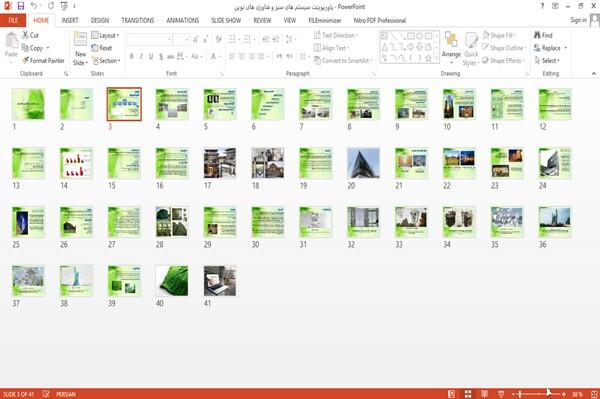Screen dimensions: 600x399
Task: Click the Cut scissors button
Action: [x=30, y=35]
